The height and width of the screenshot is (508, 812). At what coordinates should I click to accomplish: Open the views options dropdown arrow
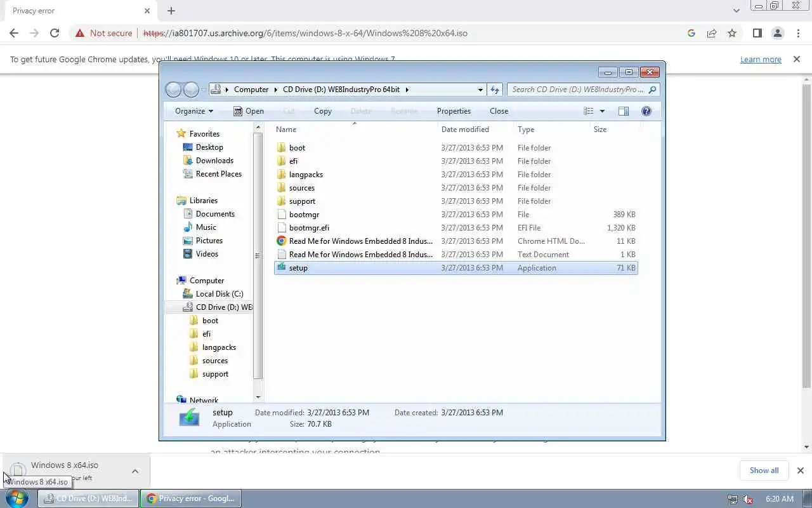coord(602,111)
